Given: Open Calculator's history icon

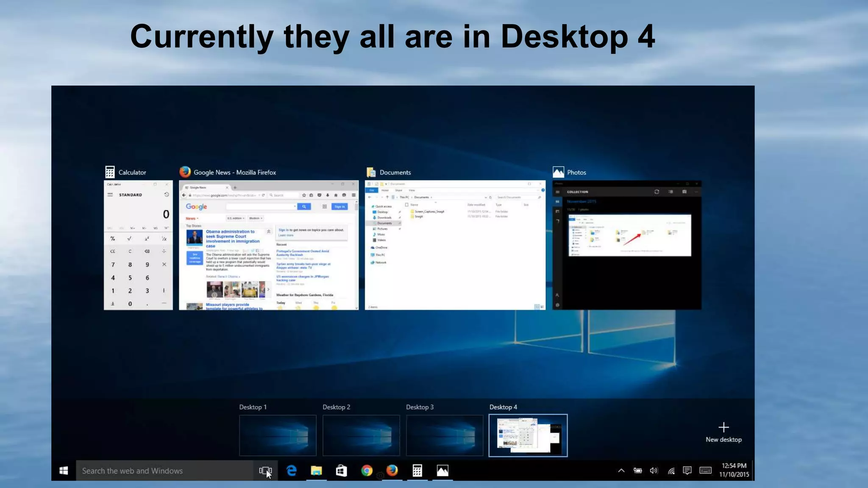Looking at the screenshot, I should click(167, 194).
